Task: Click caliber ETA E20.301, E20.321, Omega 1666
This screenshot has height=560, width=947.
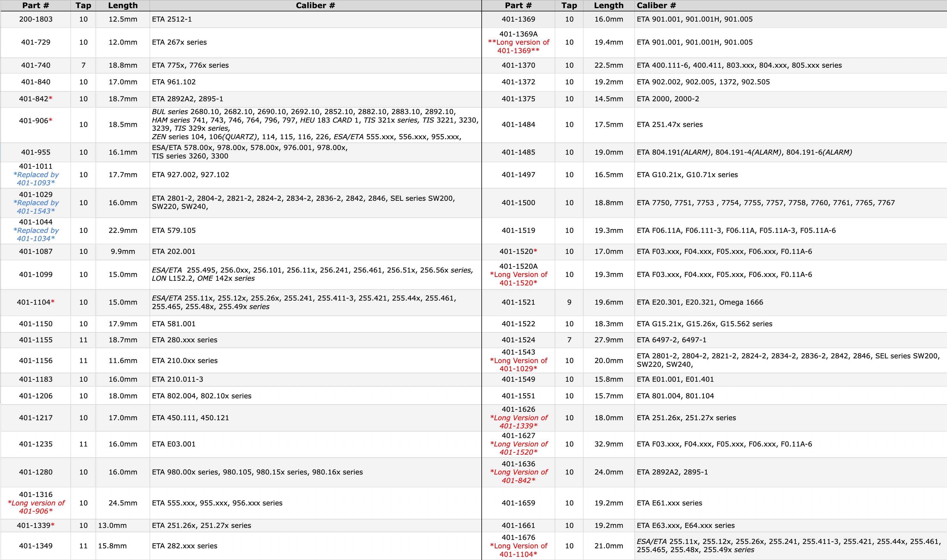Action: (x=700, y=302)
